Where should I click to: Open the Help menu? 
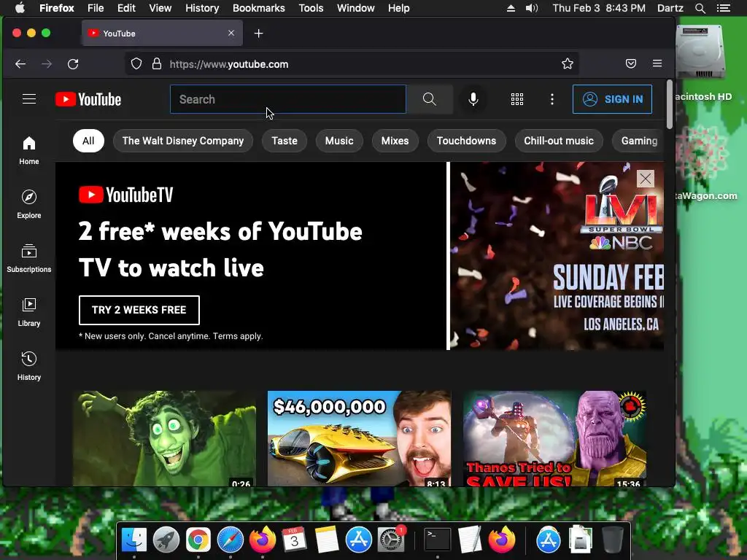click(x=399, y=8)
